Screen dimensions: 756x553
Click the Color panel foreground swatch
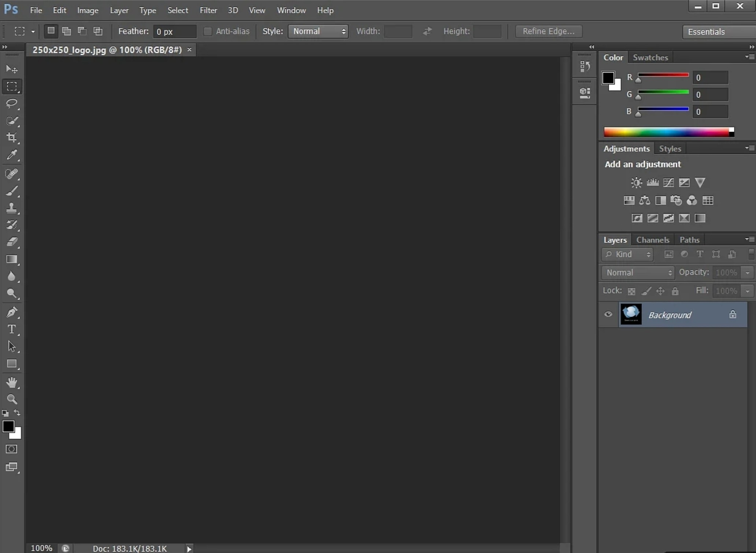tap(608, 78)
